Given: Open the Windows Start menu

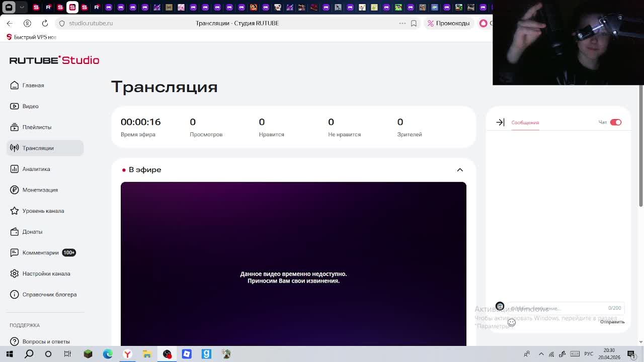Looking at the screenshot, I should (10, 354).
